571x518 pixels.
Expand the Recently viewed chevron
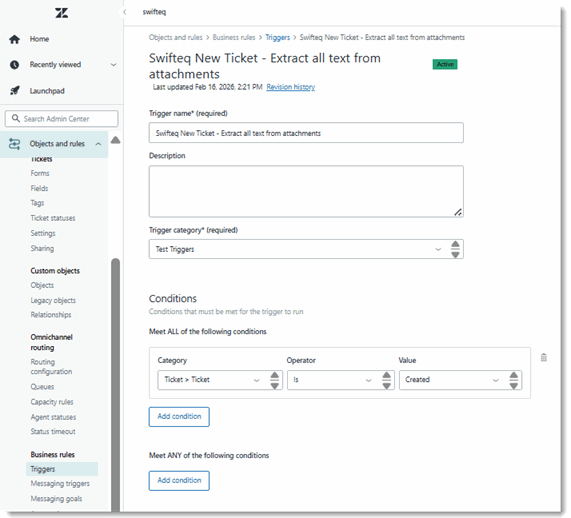tap(114, 65)
